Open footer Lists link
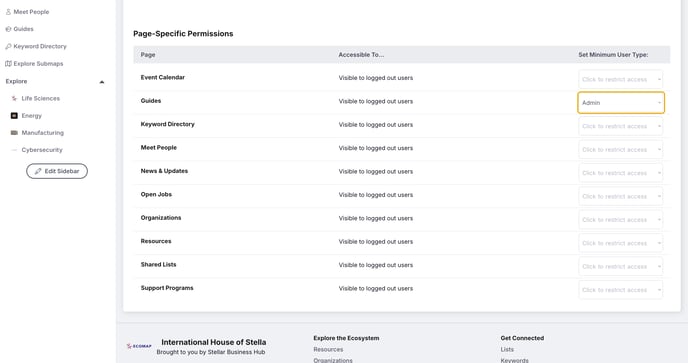Screen dimensions: 688x363 (507, 349)
